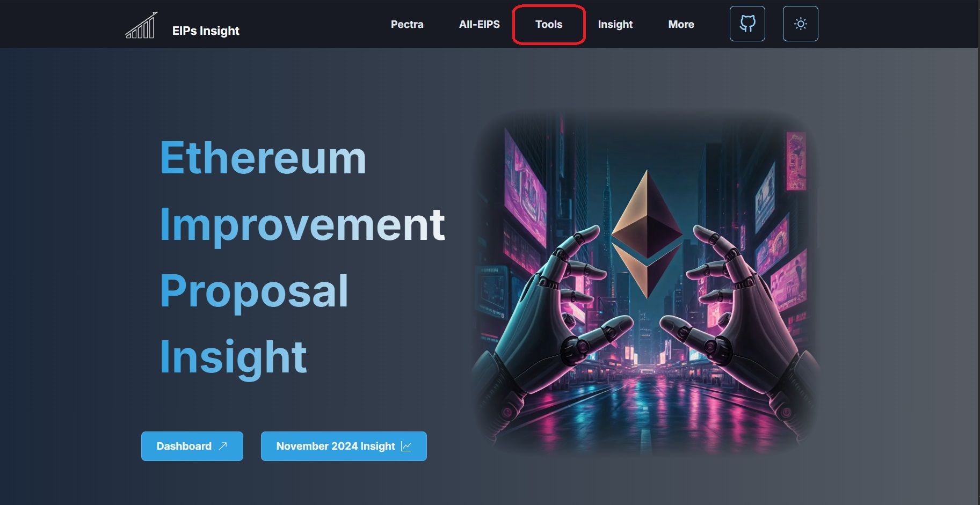
Task: Go to the All-EIPS page
Action: [x=479, y=24]
